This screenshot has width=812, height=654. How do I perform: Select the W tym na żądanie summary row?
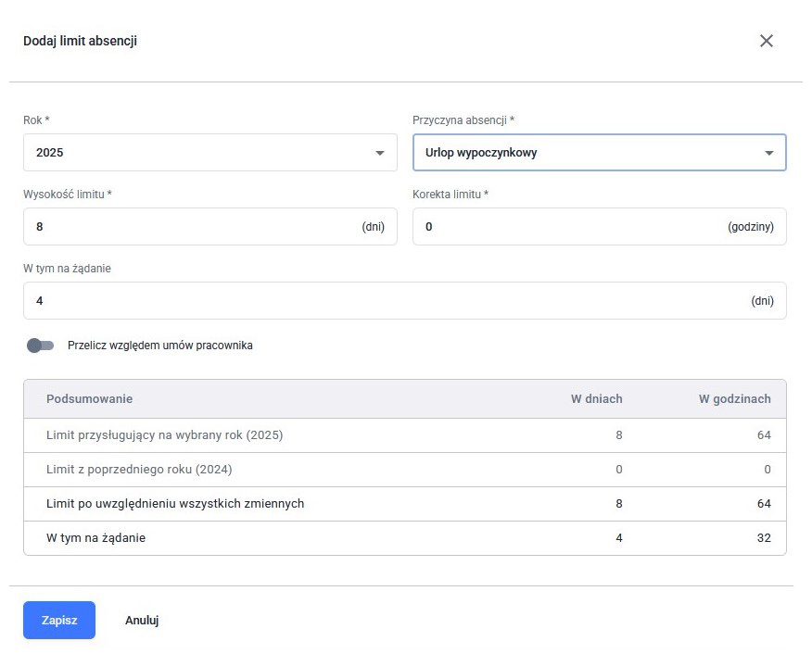coord(404,537)
